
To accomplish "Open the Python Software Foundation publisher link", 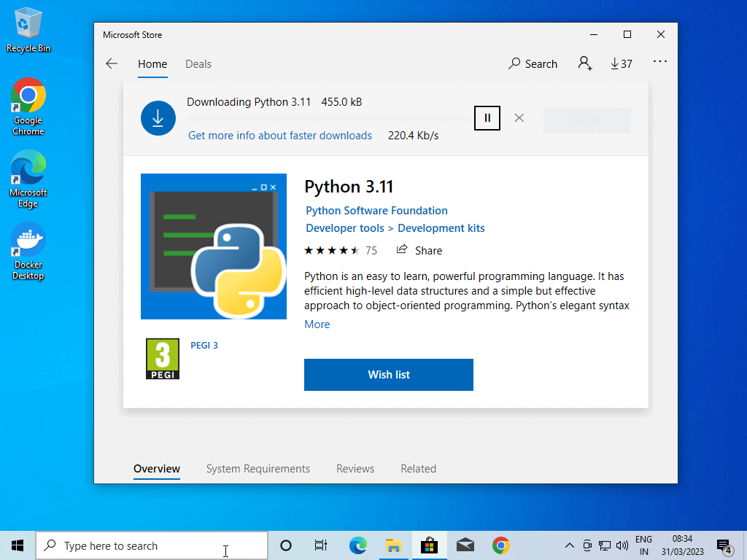I will (376, 211).
